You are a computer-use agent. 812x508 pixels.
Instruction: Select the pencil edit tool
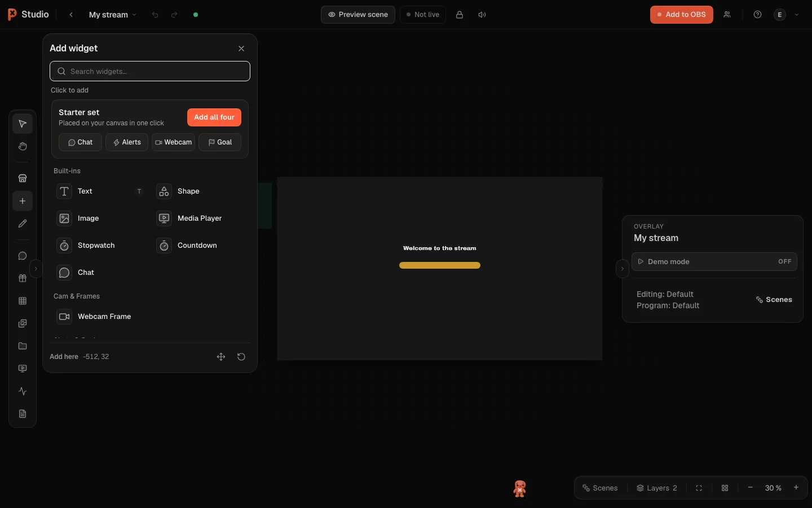pos(23,224)
